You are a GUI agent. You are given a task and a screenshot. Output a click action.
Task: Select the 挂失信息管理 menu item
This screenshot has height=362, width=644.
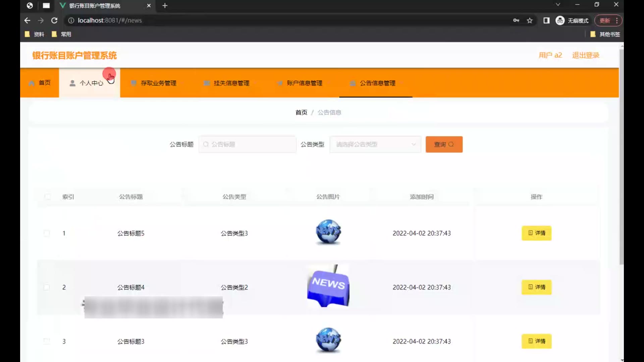tap(231, 83)
